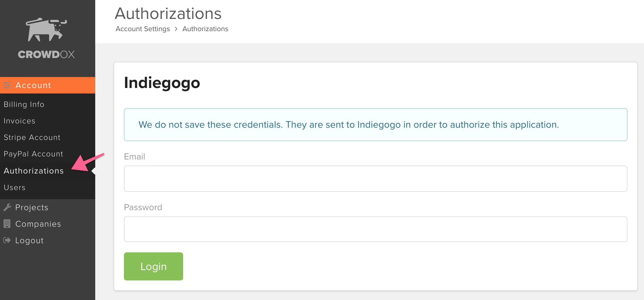Click the Crowdox bull logo

(x=46, y=29)
